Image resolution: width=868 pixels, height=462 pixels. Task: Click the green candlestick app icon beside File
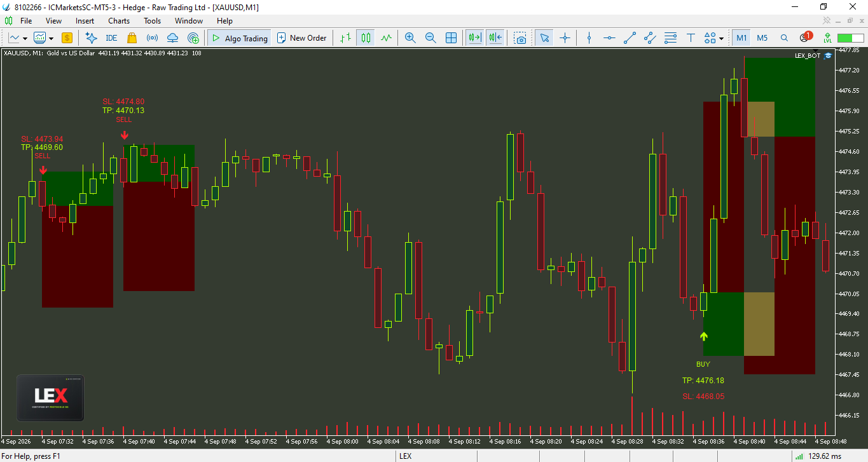pos(8,21)
